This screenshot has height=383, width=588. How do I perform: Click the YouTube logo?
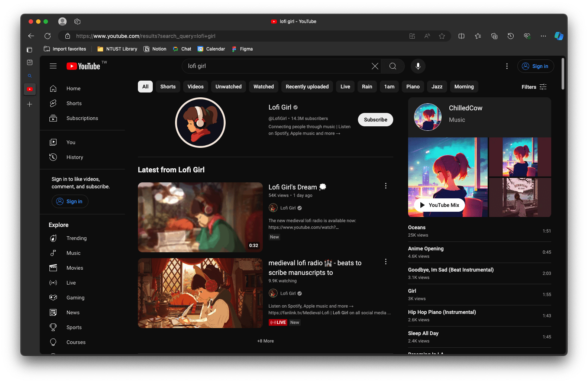84,66
